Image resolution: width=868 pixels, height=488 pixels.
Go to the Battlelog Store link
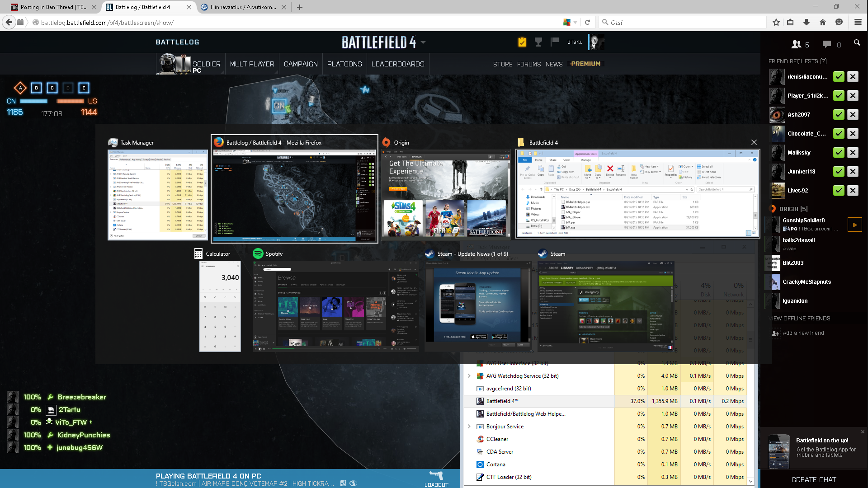point(503,64)
